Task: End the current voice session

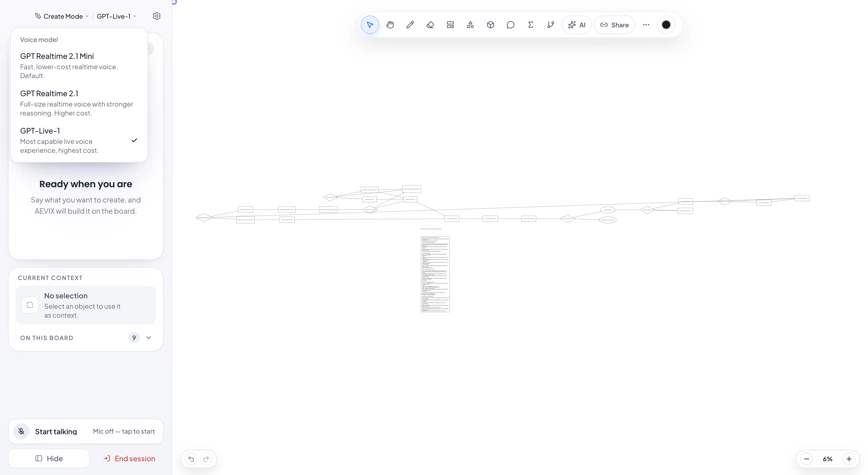Action: tap(129, 458)
